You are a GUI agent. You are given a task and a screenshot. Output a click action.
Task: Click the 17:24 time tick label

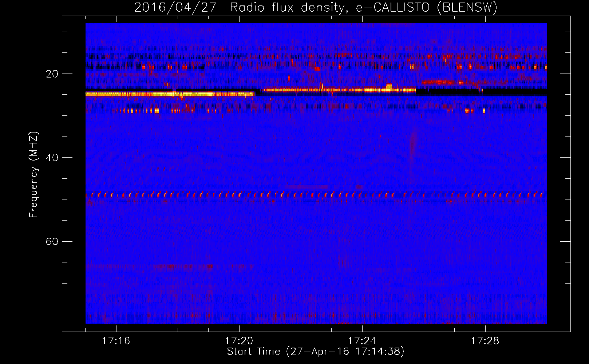362,341
